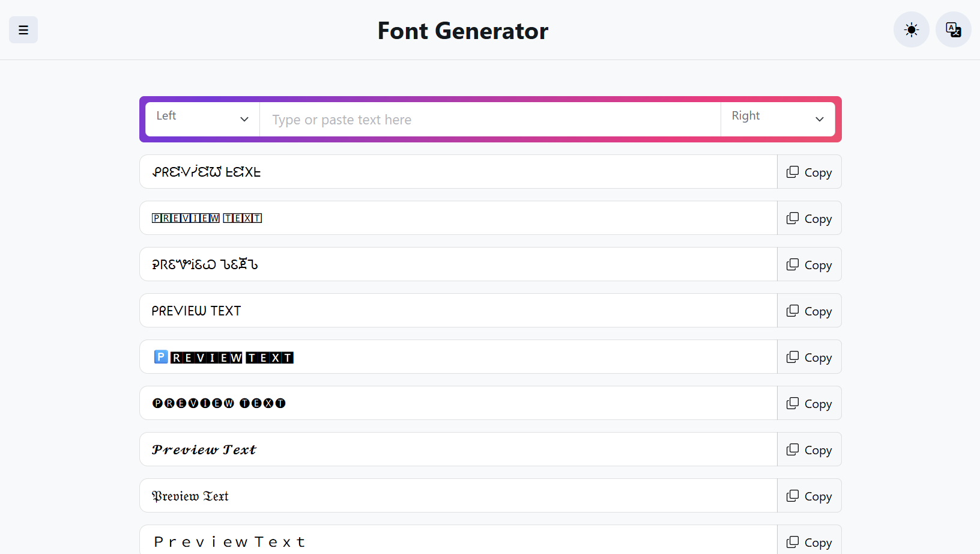Select the bold cursive Preview Text row
Image resolution: width=980 pixels, height=554 pixels.
tap(204, 450)
